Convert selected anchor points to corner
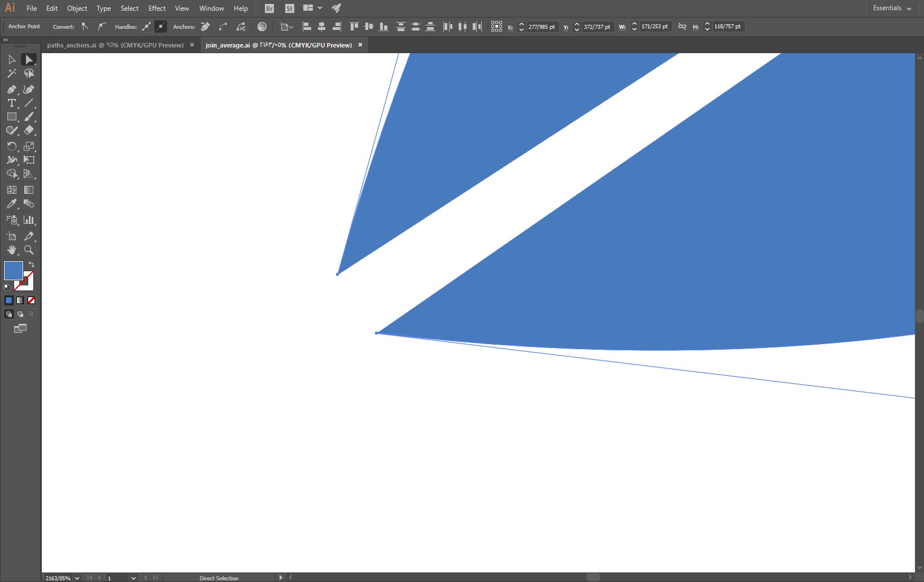Viewport: 924px width, 582px height. pos(85,27)
